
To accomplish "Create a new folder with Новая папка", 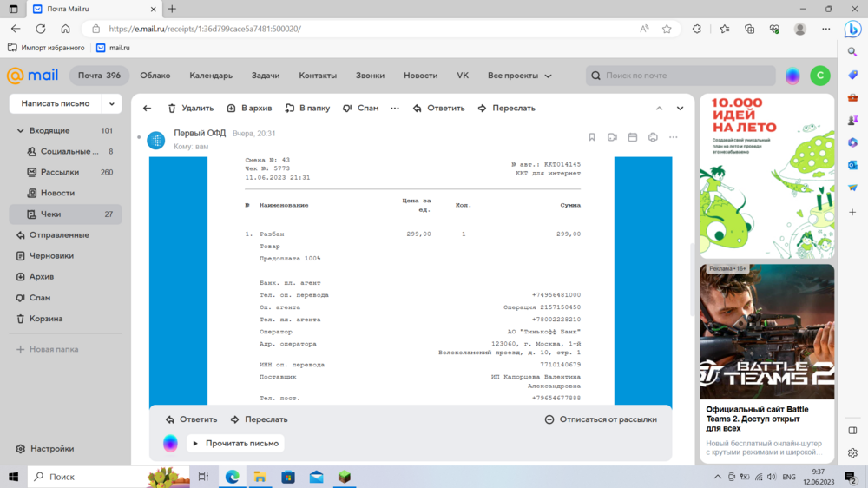I will coord(48,350).
